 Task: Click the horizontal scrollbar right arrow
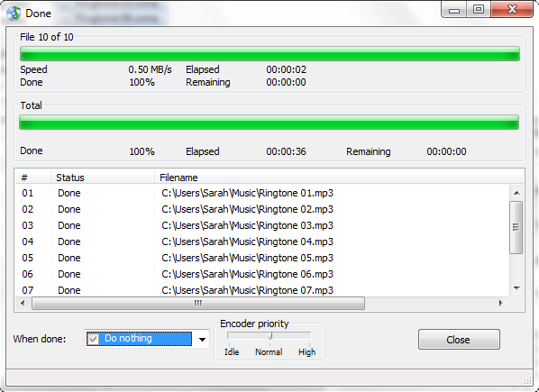[501, 303]
